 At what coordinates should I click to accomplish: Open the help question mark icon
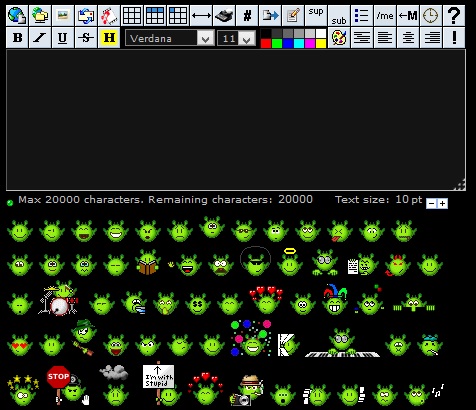454,15
